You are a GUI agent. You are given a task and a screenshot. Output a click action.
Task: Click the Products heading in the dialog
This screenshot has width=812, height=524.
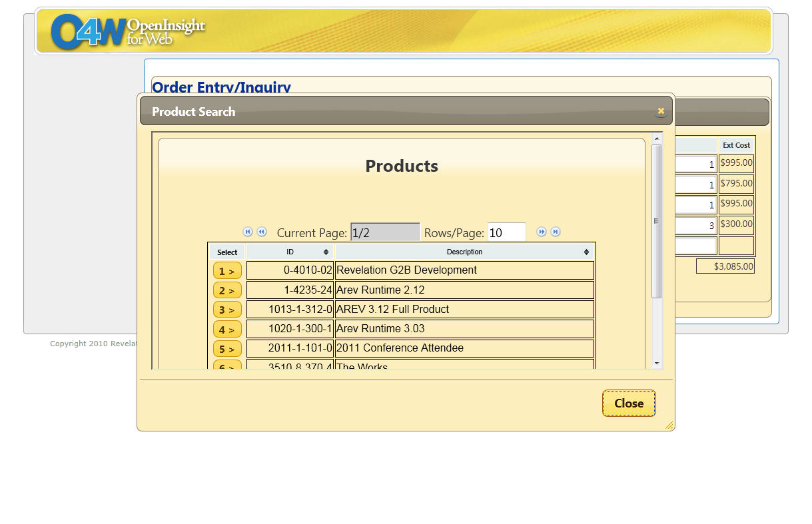[x=402, y=166]
